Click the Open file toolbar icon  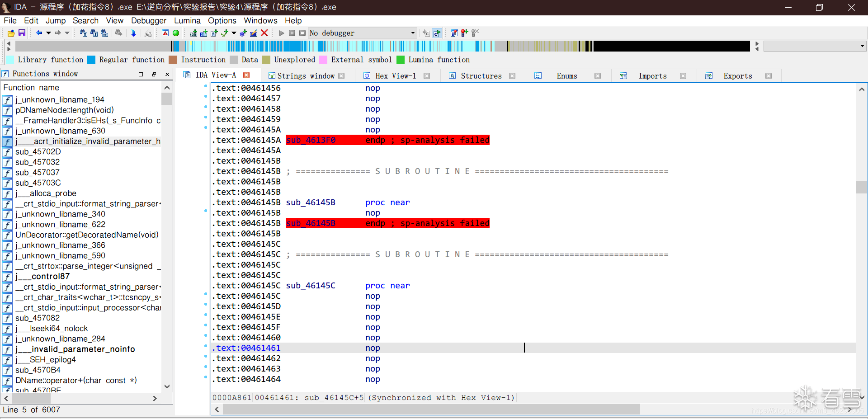11,33
